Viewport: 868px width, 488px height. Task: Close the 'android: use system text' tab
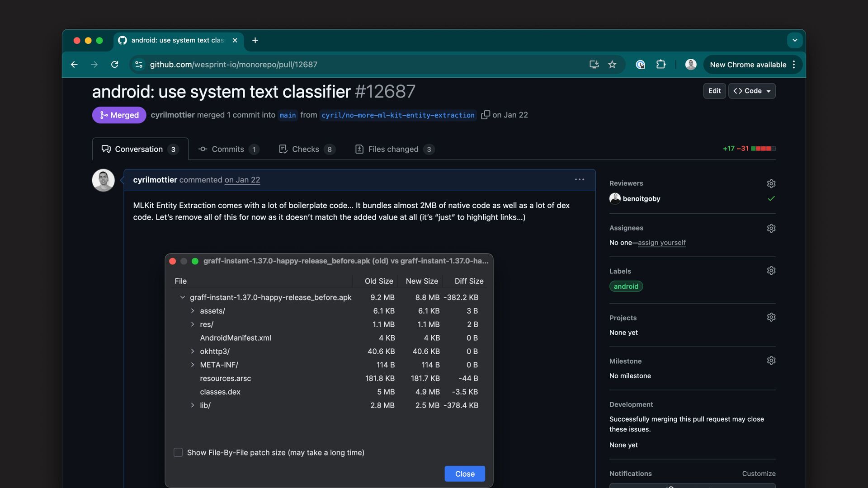tap(235, 40)
